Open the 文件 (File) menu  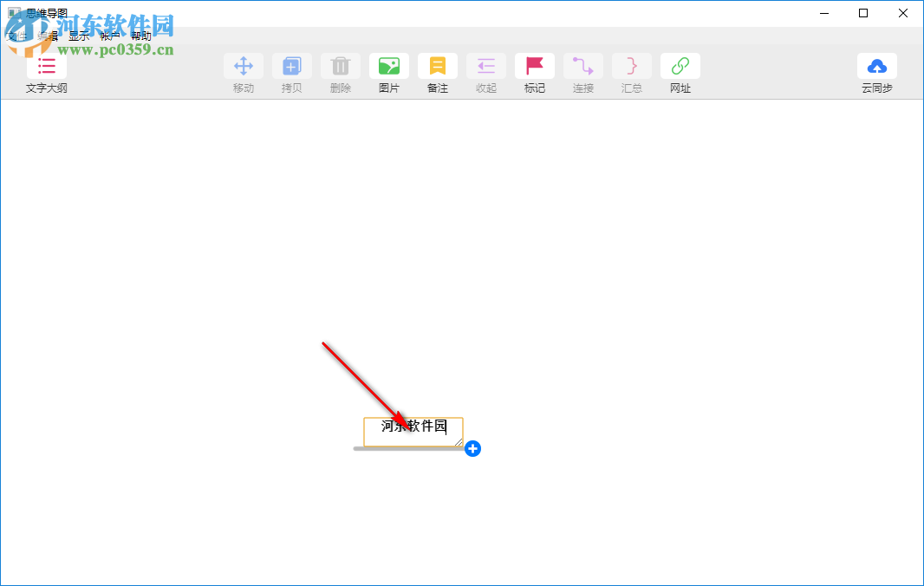point(17,36)
